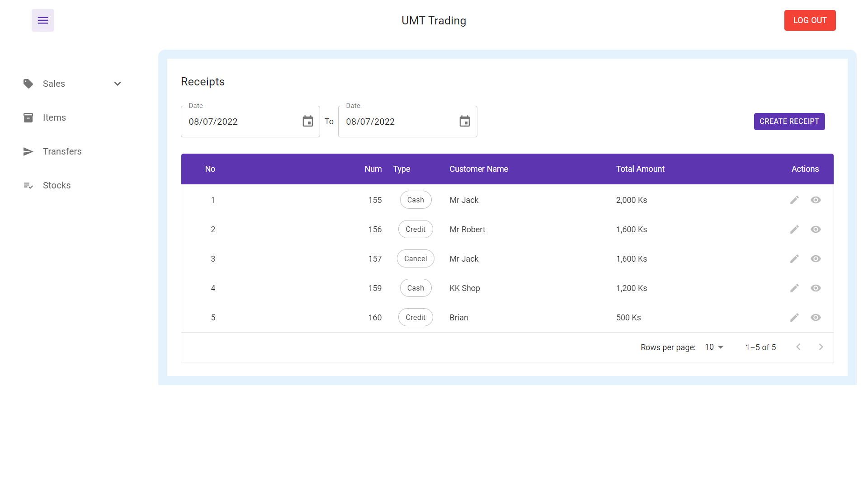Click the Credit chip for receipt 156
The height and width of the screenshot is (488, 868).
[x=415, y=230]
